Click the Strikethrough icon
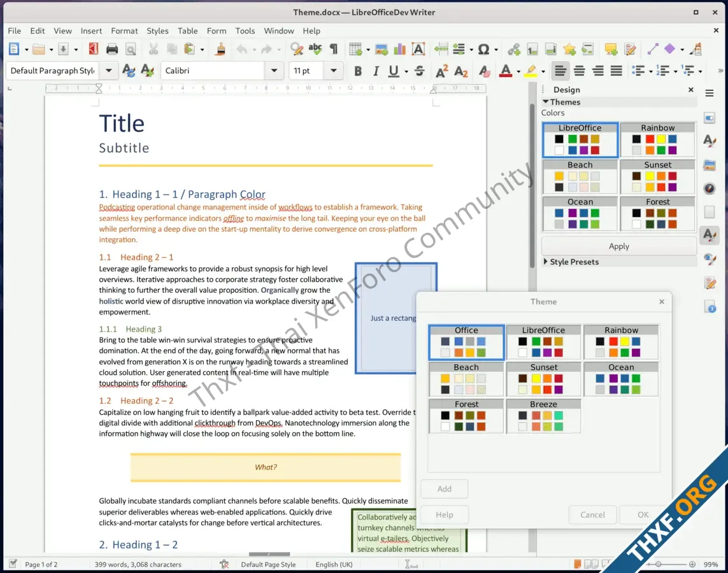The height and width of the screenshot is (573, 728). [419, 71]
